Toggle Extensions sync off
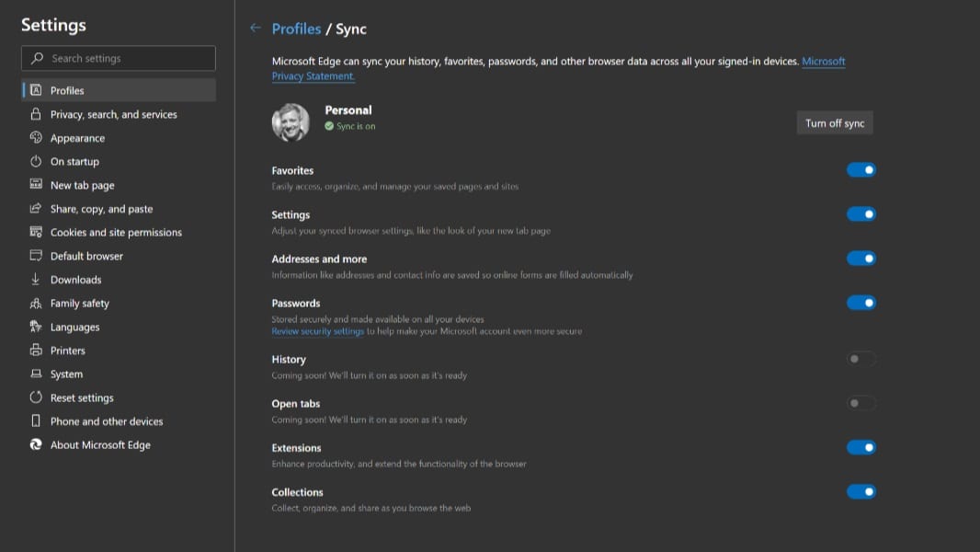The height and width of the screenshot is (552, 980). 860,448
